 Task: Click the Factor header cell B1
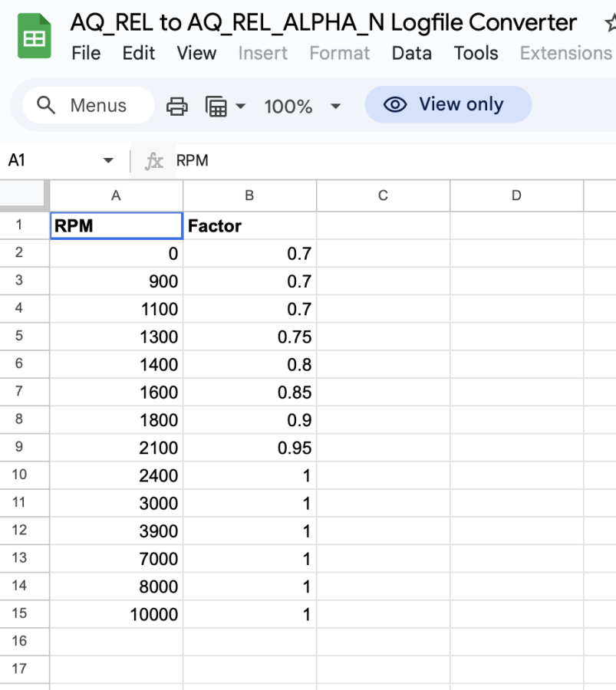point(249,225)
